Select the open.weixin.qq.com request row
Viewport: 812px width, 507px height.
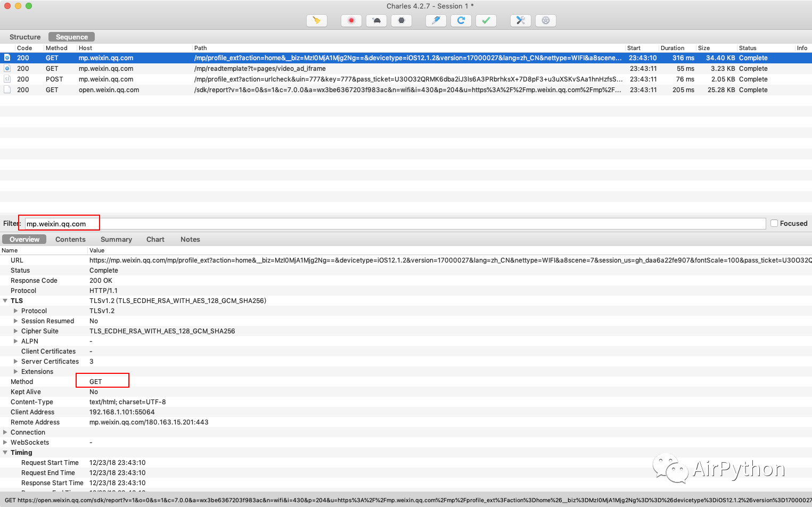(406, 90)
